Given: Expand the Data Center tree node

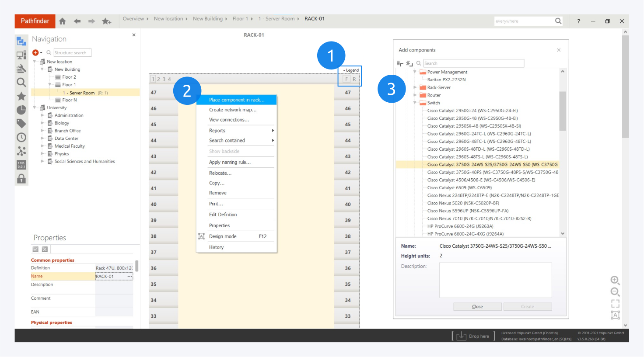Looking at the screenshot, I should click(x=43, y=139).
